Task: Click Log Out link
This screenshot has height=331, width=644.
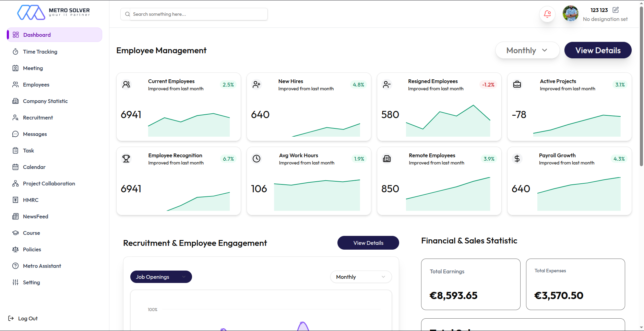Action: 27,318
